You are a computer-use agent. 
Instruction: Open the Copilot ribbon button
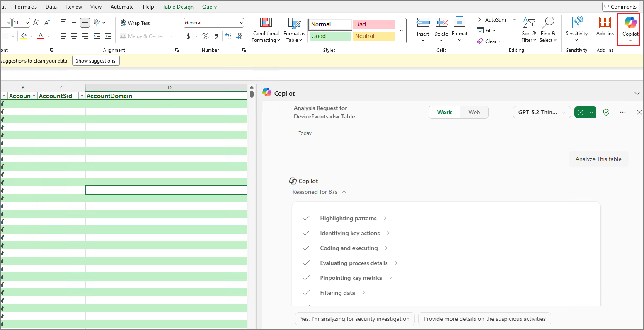630,30
